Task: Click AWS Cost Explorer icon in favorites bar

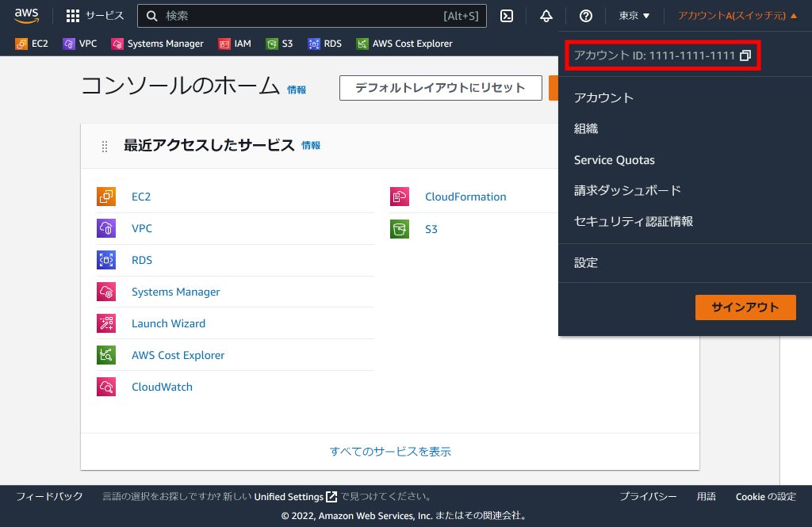Action: coord(362,44)
